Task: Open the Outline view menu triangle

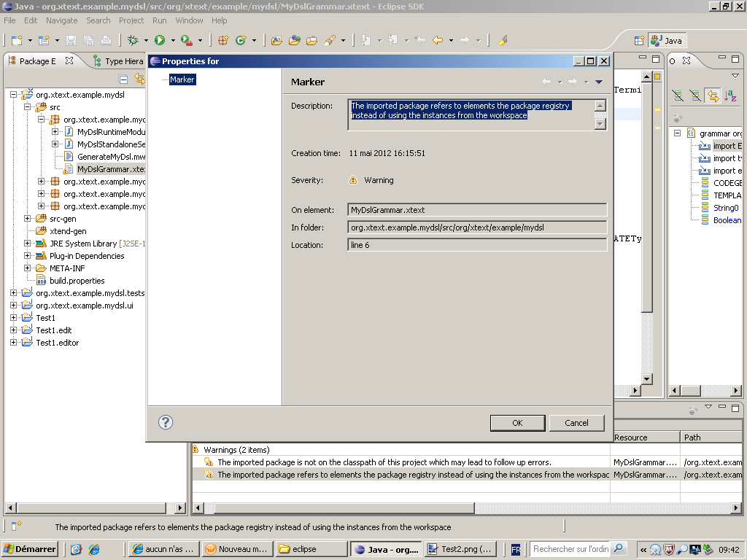Action: pos(735,76)
